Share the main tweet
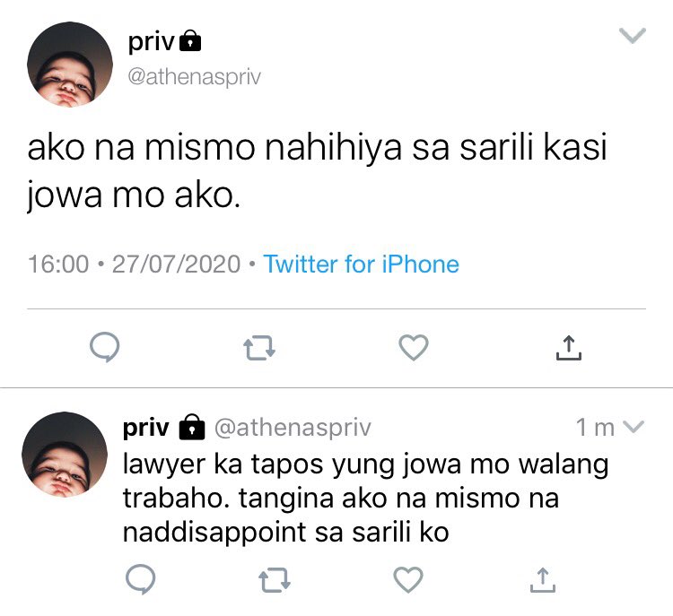Image resolution: width=673 pixels, height=616 pixels. [569, 348]
